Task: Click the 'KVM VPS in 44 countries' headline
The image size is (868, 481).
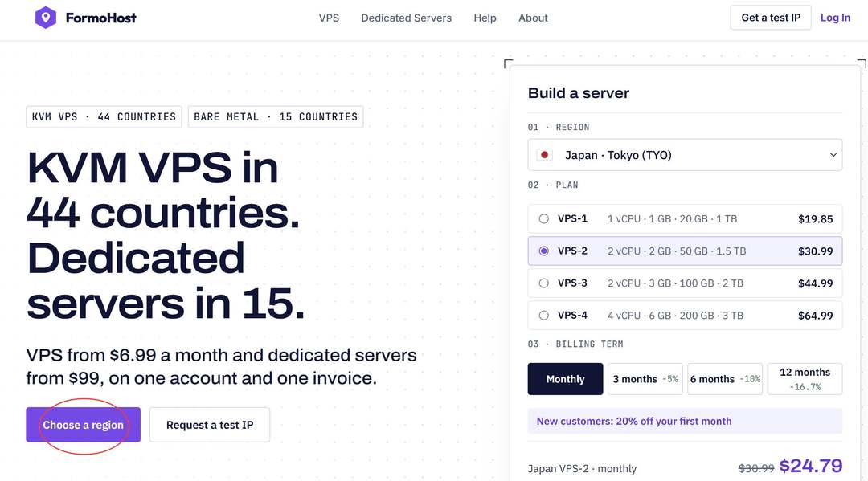Action: click(x=163, y=190)
